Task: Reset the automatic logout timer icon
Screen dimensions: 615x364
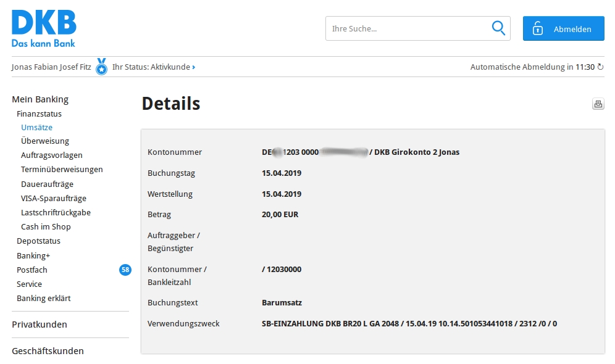Action: coord(600,67)
